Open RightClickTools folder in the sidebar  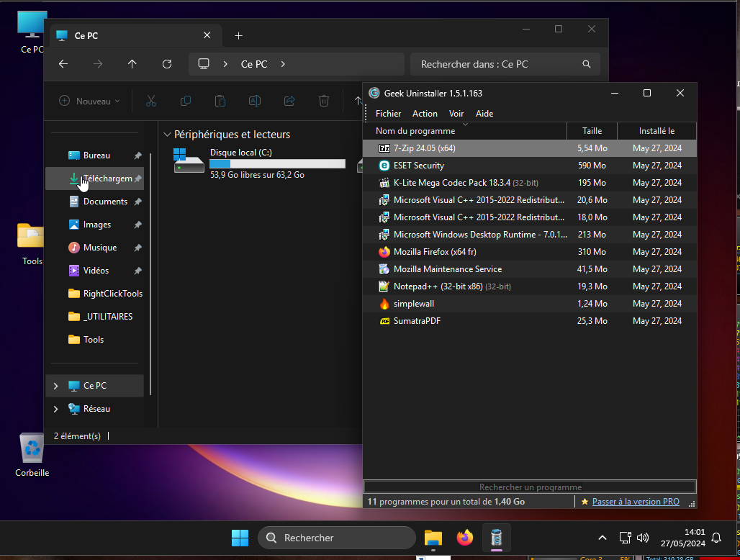pyautogui.click(x=95, y=294)
